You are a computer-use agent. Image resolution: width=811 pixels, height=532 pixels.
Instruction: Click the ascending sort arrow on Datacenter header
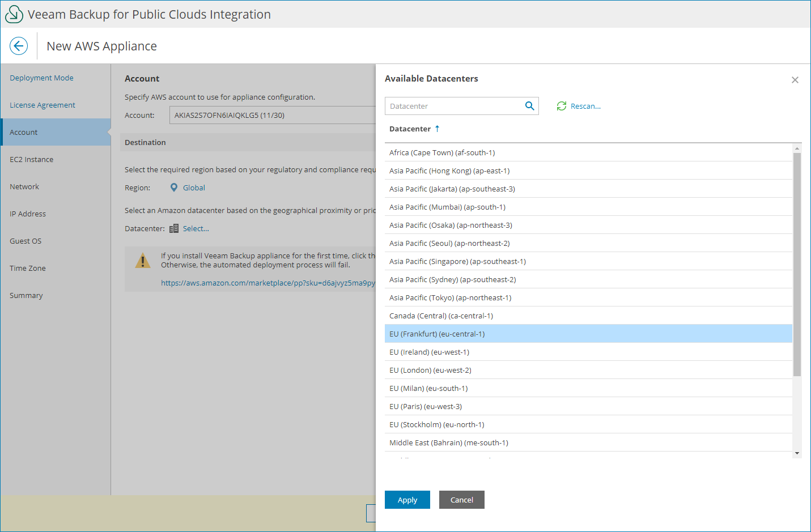click(x=437, y=129)
